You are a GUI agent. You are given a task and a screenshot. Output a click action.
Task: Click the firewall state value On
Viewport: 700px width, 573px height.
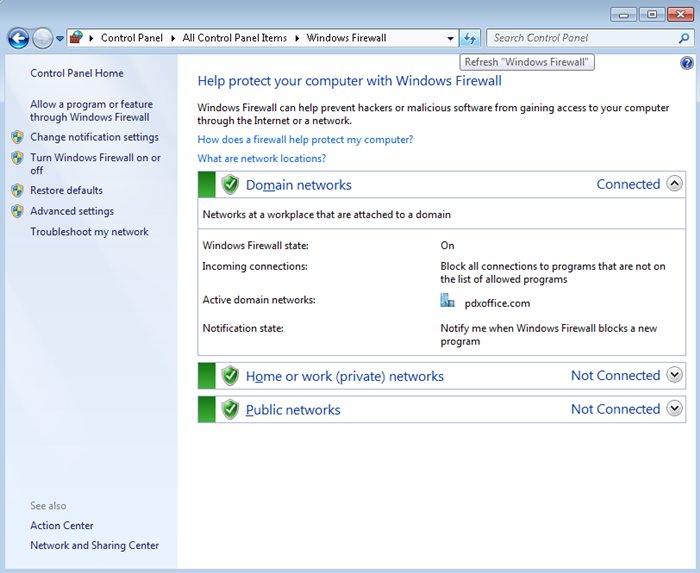point(447,245)
